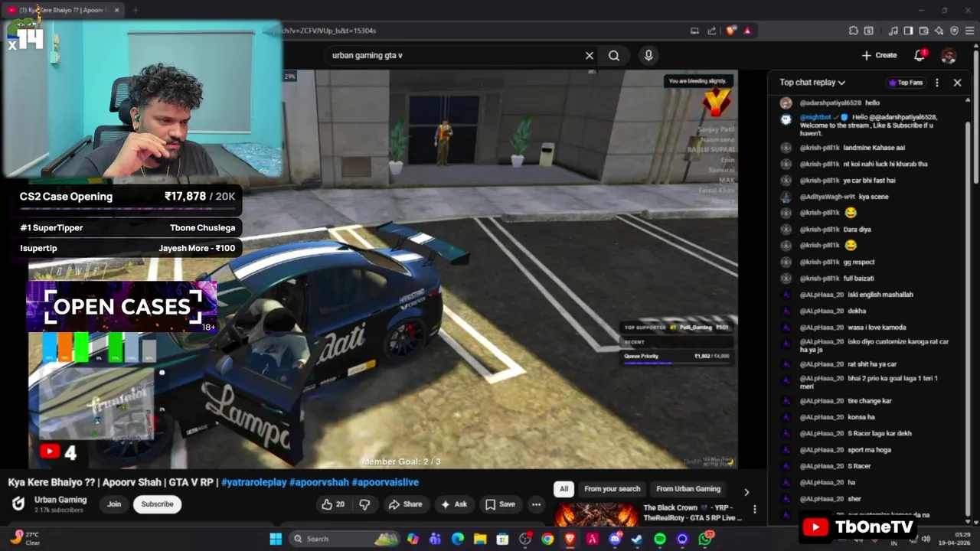This screenshot has width=980, height=551.
Task: Open the Brave Wallet icon
Action: coord(923,31)
